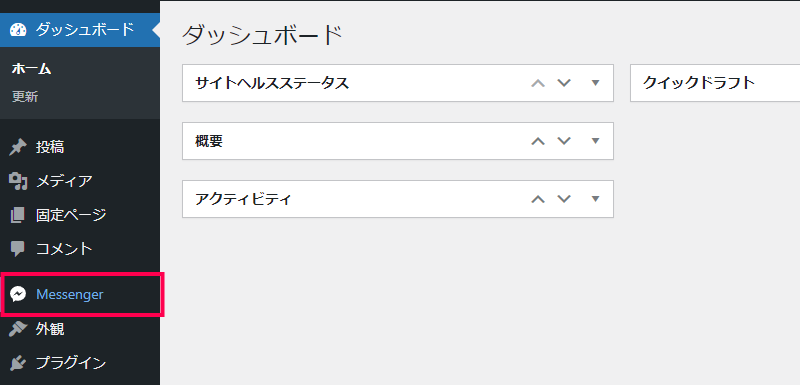Click the Messenger chat icon
The height and width of the screenshot is (385, 800).
point(18,295)
